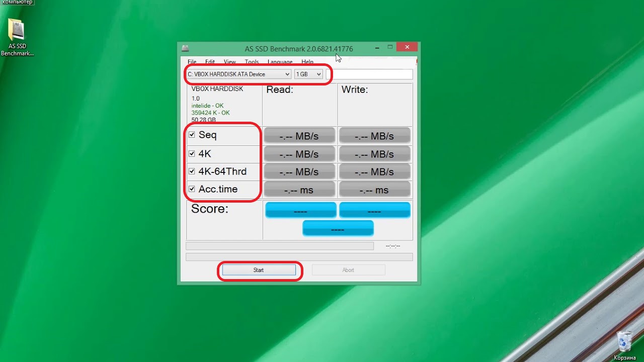Open the Tools menu

pyautogui.click(x=252, y=62)
